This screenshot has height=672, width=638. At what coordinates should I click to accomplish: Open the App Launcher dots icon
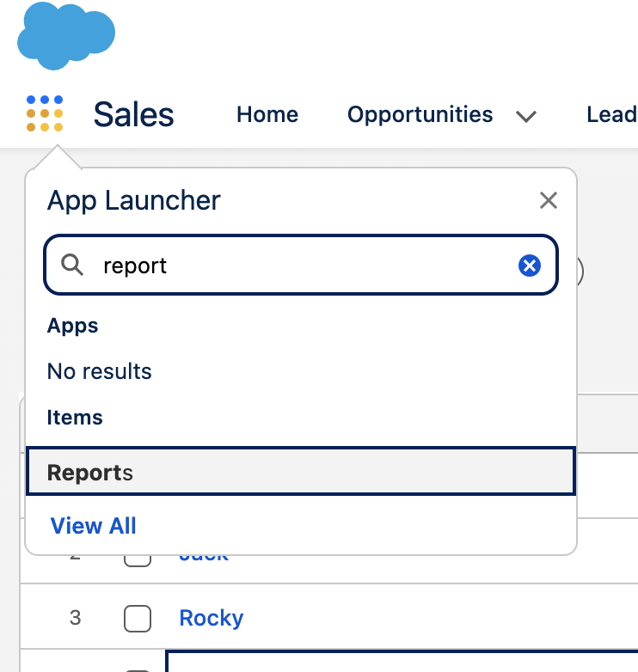click(x=45, y=113)
